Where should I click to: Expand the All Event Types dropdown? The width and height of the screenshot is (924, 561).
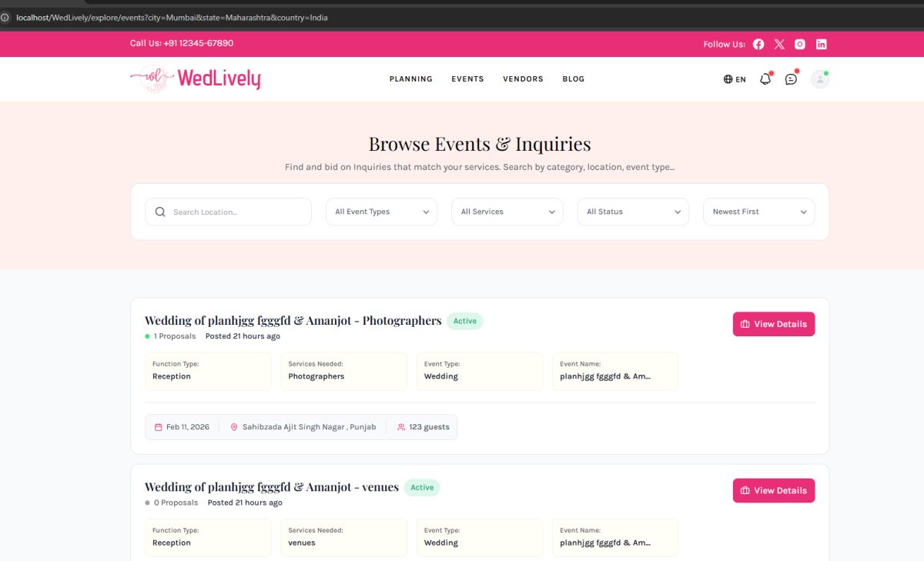tap(381, 212)
